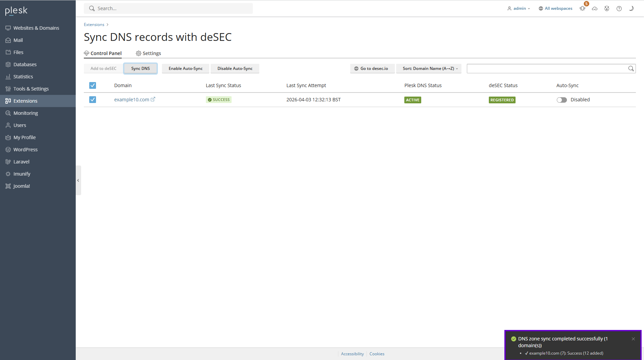This screenshot has height=360, width=644.
Task: Expand the admin account menu
Action: click(519, 8)
